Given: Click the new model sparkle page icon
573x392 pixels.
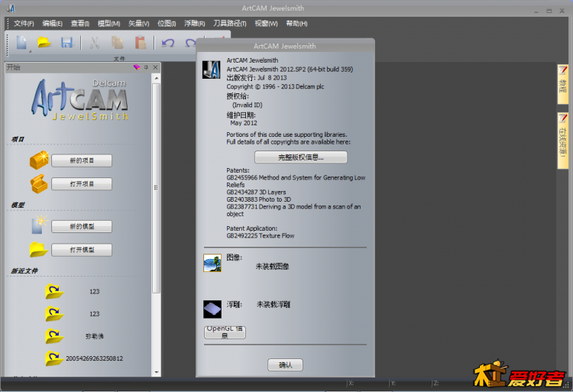Looking at the screenshot, I should [x=39, y=225].
